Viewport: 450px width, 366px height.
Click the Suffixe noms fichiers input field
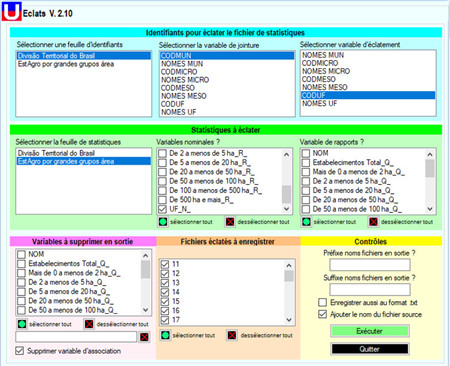coord(370,289)
